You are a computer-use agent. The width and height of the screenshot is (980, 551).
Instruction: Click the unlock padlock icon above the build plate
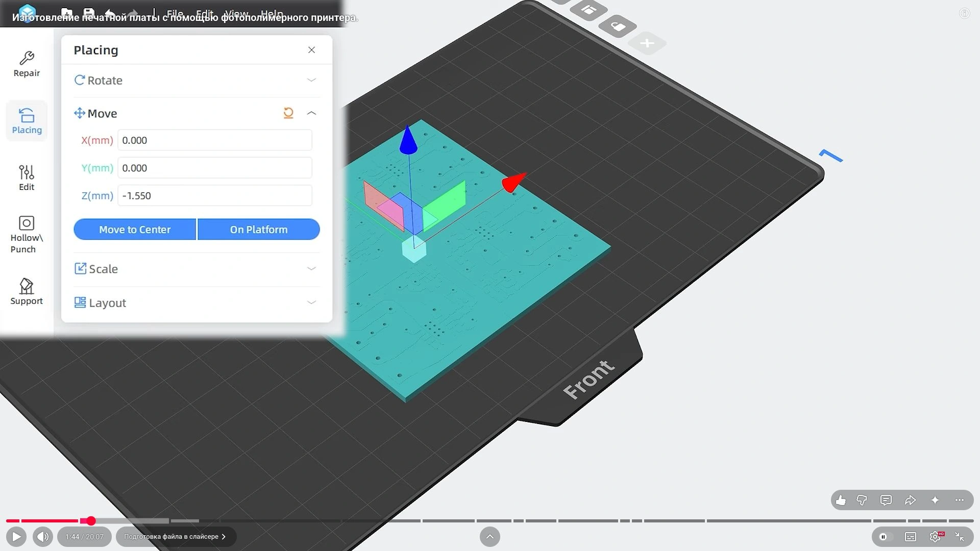(618, 26)
